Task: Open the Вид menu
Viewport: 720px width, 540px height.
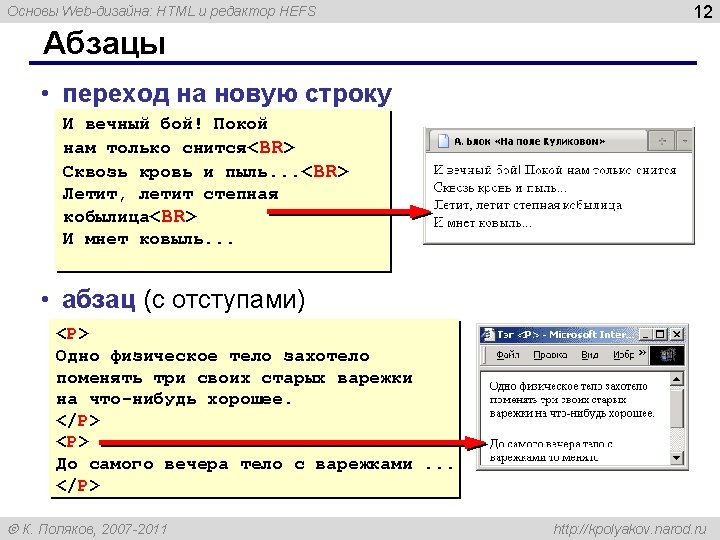Action: coord(590,354)
